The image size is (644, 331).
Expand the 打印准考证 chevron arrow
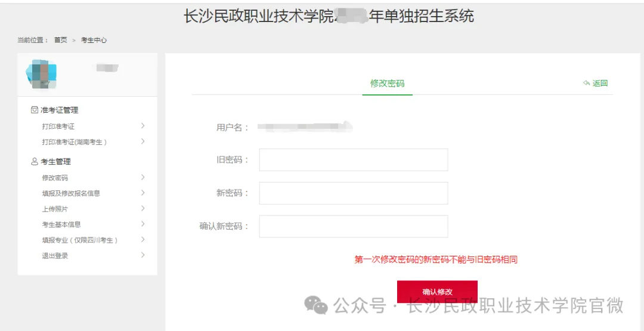143,126
